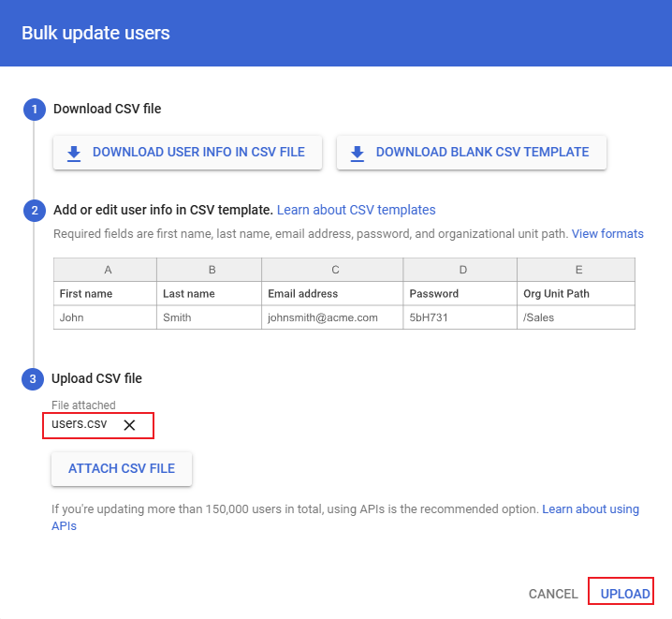
Task: Select column A header in the example table
Action: (108, 270)
